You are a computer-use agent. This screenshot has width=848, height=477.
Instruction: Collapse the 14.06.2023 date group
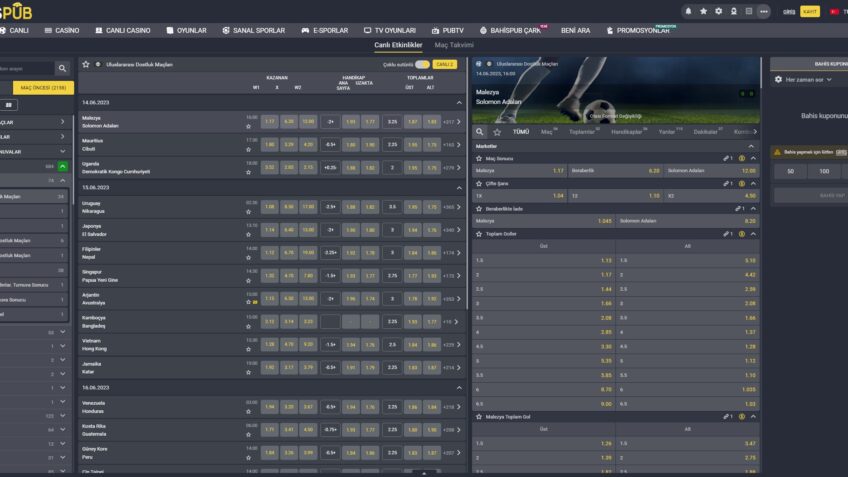[x=459, y=102]
